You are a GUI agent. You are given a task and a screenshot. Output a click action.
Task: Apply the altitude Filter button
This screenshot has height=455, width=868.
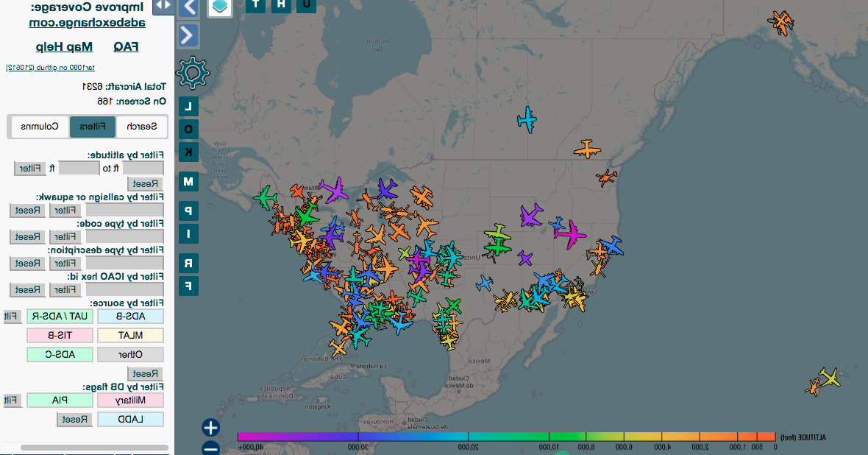(x=30, y=169)
